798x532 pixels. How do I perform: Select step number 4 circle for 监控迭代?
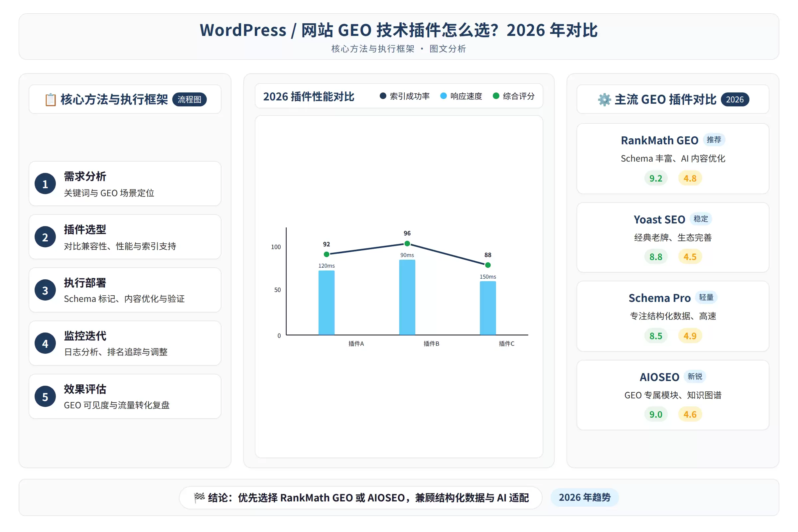[45, 343]
